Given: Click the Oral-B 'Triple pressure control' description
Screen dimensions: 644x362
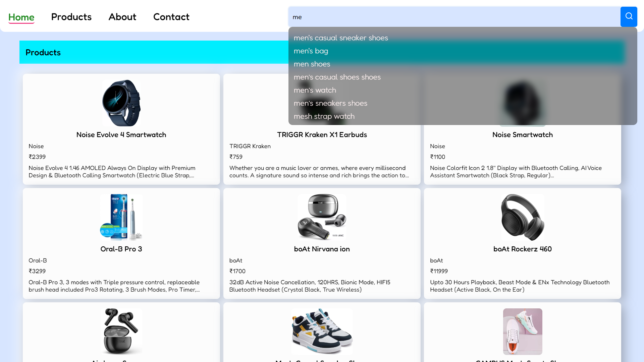Looking at the screenshot, I should [x=114, y=286].
